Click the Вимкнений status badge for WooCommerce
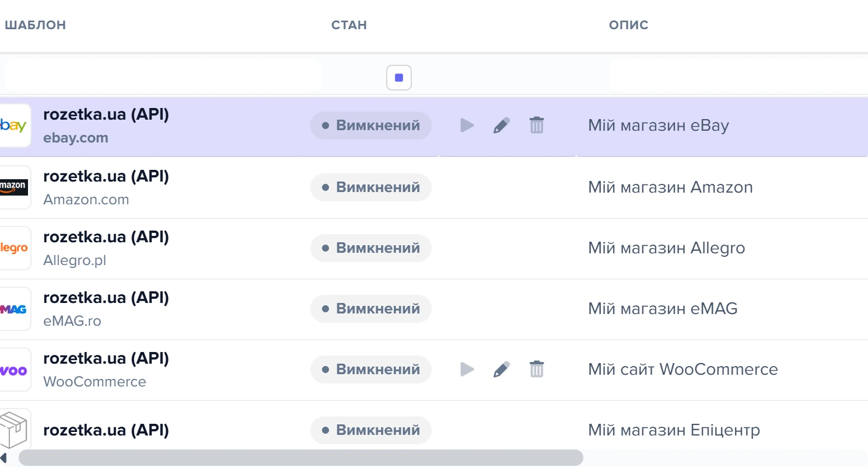This screenshot has width=868, height=467. [371, 370]
